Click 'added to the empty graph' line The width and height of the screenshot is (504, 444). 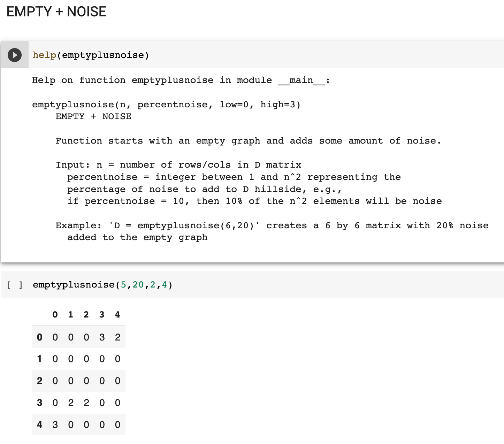[137, 237]
